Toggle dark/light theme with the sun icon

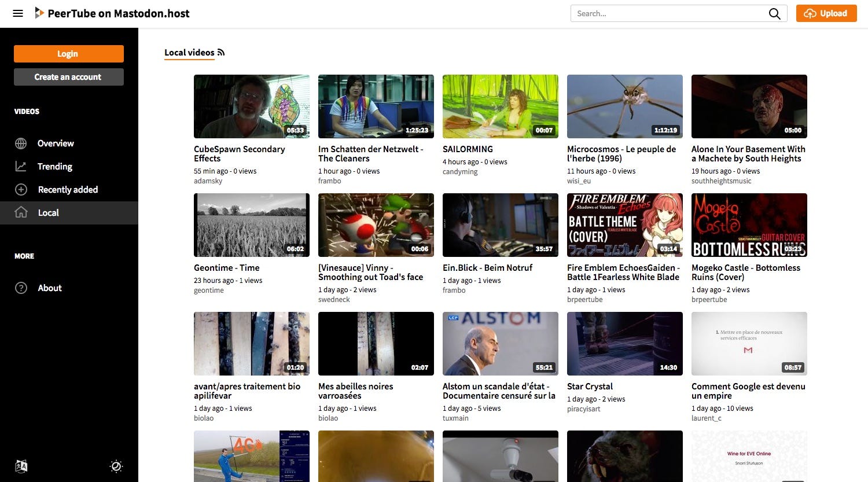tap(116, 466)
